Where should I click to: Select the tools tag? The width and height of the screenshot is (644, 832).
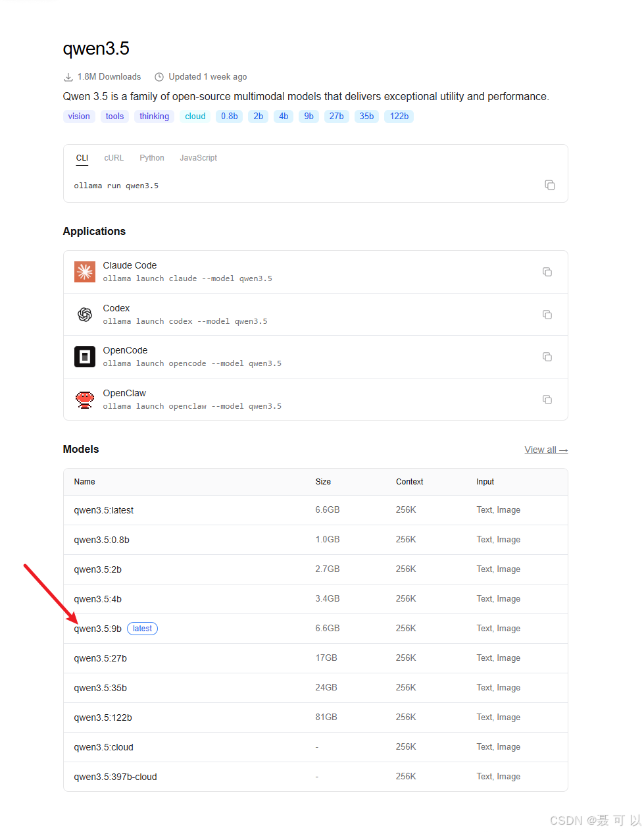tap(115, 117)
